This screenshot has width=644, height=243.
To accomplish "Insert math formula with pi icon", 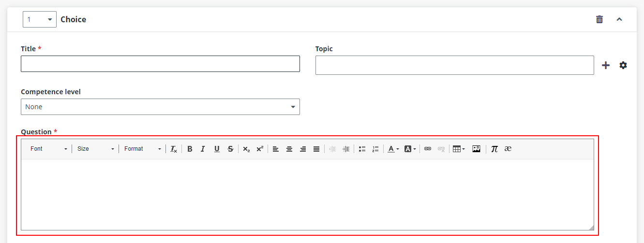I will (x=494, y=149).
